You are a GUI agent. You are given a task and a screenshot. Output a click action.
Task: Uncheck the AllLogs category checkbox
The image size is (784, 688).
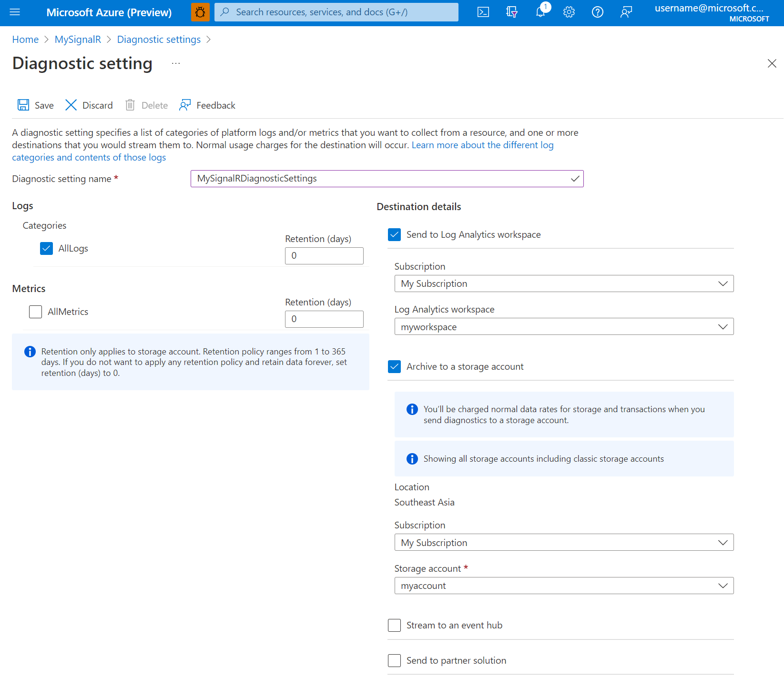tap(47, 249)
